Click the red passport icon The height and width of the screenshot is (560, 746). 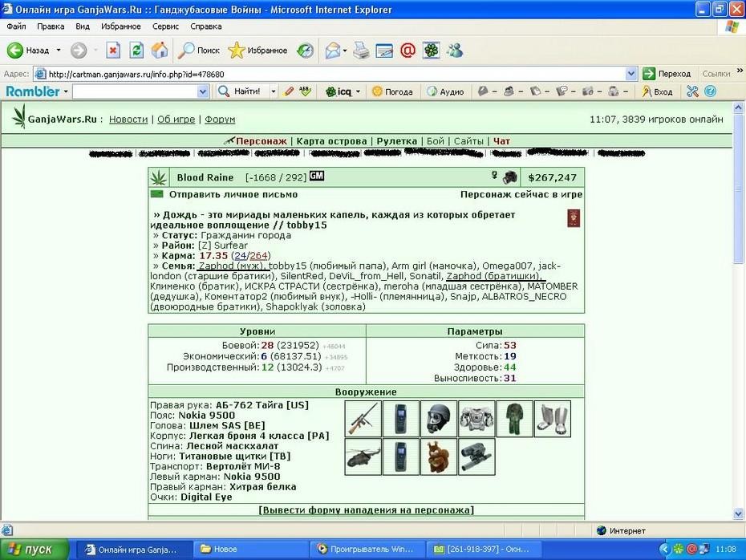[x=574, y=218]
